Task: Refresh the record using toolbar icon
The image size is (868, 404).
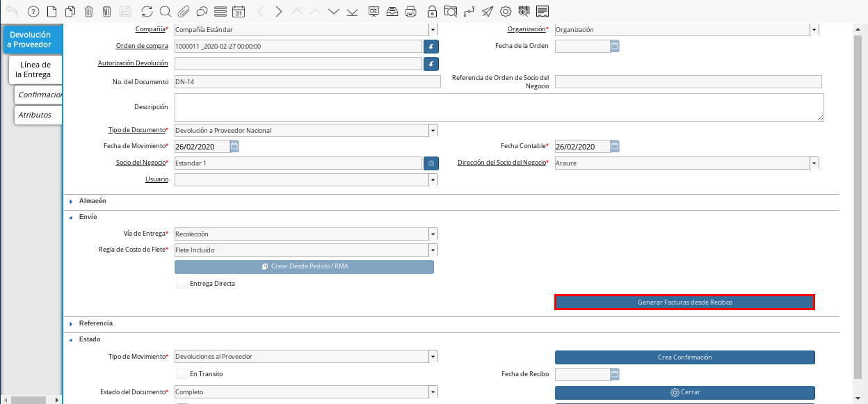Action: pyautogui.click(x=147, y=11)
